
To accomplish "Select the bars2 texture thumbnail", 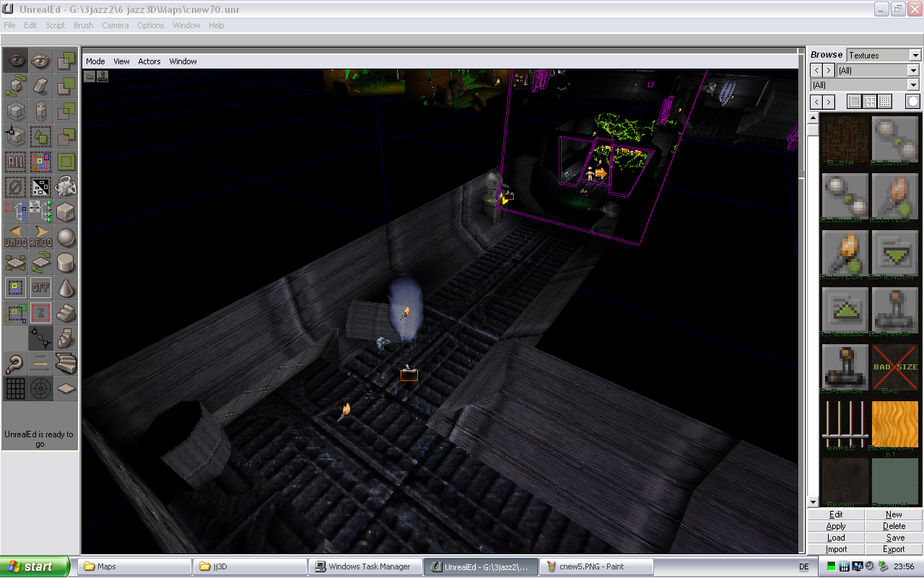I will (845, 424).
